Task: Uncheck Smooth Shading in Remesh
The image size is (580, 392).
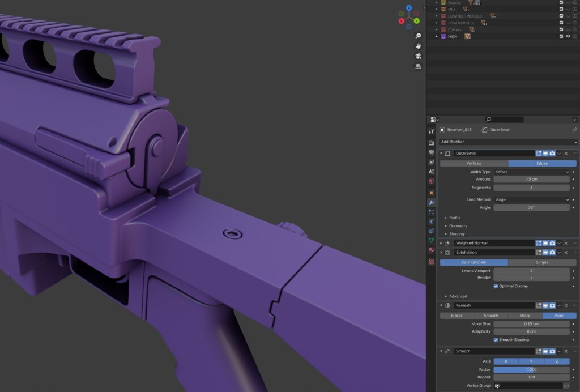Action: click(496, 340)
